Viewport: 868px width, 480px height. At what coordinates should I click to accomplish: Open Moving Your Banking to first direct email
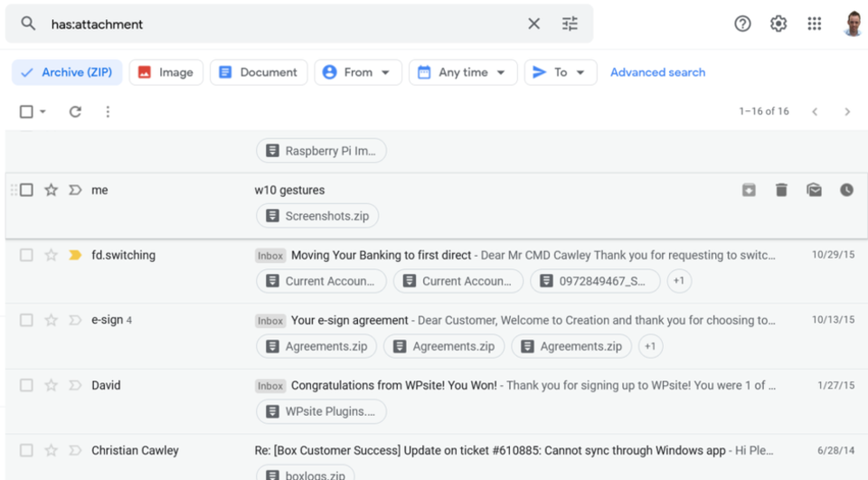coord(381,255)
